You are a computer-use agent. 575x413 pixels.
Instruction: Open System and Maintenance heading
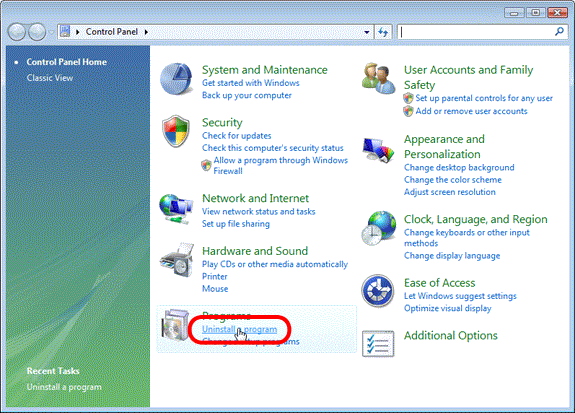[x=265, y=70]
